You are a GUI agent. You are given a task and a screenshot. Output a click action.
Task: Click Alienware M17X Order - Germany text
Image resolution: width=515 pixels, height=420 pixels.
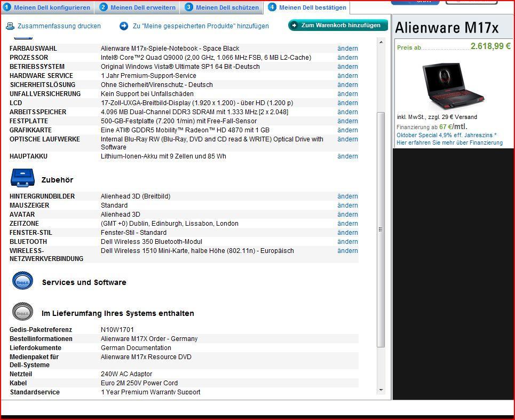(x=149, y=339)
